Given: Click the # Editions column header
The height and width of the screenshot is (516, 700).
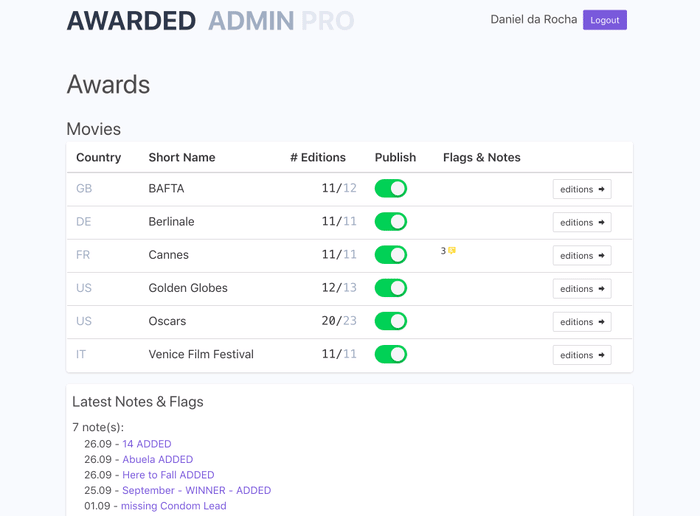Looking at the screenshot, I should pos(318,158).
